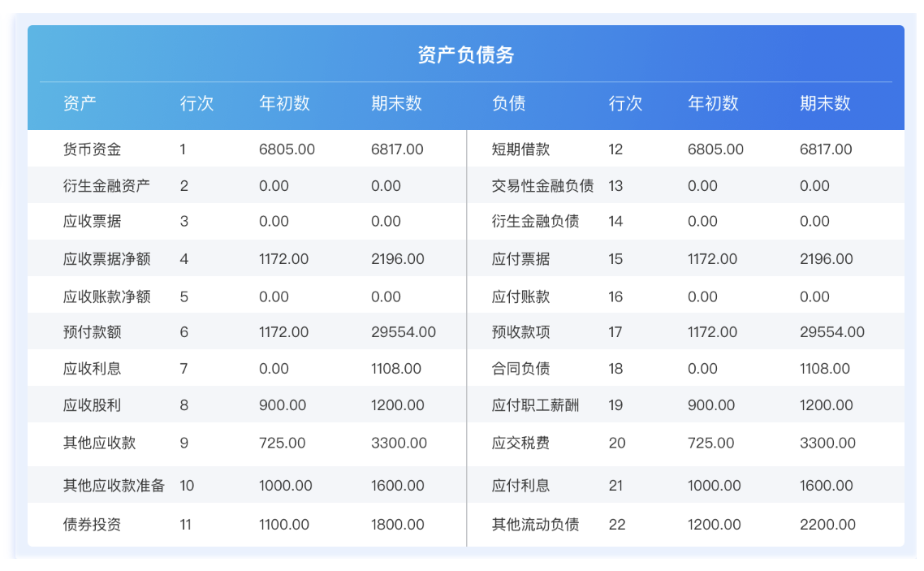This screenshot has width=924, height=571.
Task: Select the 预付款额 row label
Action: 92,331
